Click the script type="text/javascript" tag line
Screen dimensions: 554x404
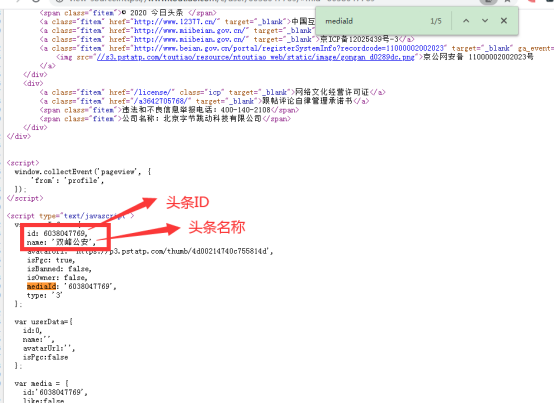[x=70, y=216]
